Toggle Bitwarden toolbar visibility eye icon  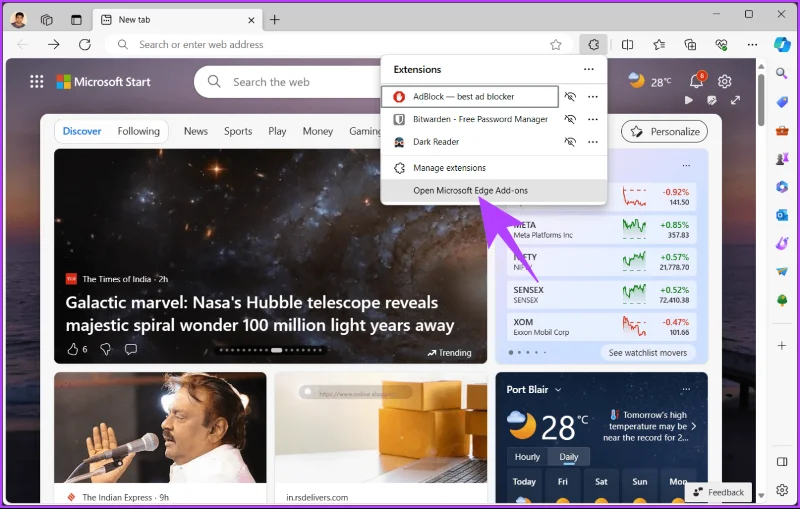pos(570,119)
